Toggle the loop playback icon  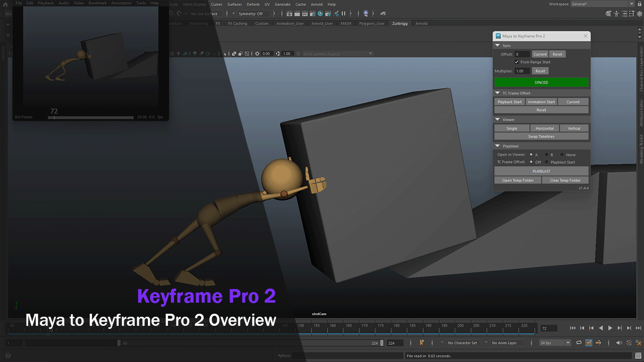(x=579, y=343)
